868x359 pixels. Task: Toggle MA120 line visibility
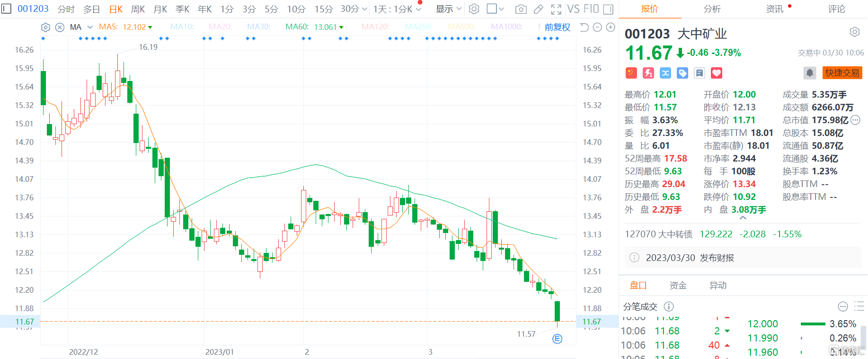click(x=375, y=27)
